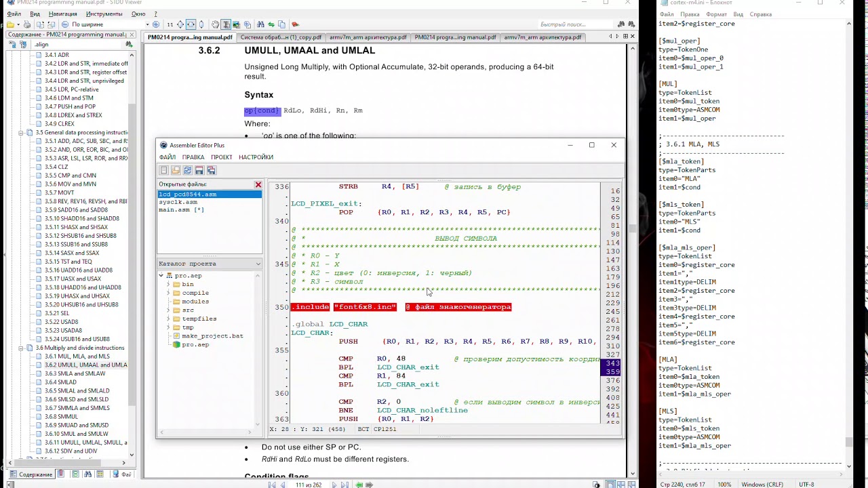The image size is (868, 488).
Task: Collapse '3.5 General data processing' node
Action: pyautogui.click(x=21, y=133)
